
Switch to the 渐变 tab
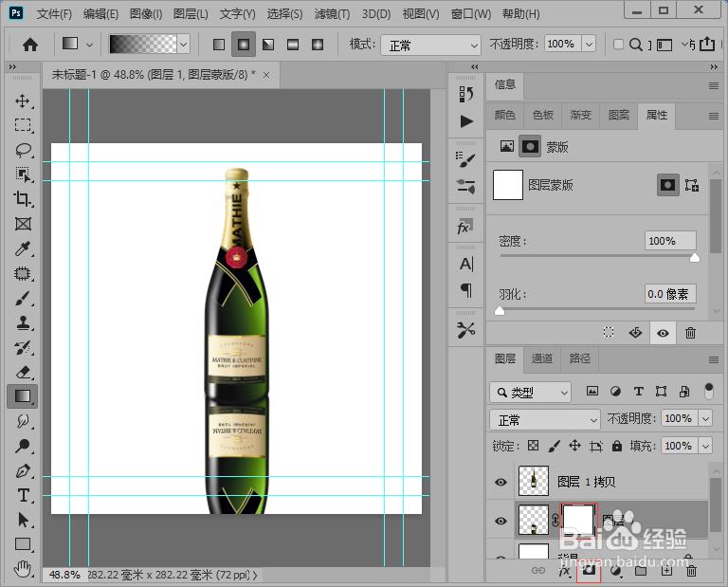click(581, 115)
